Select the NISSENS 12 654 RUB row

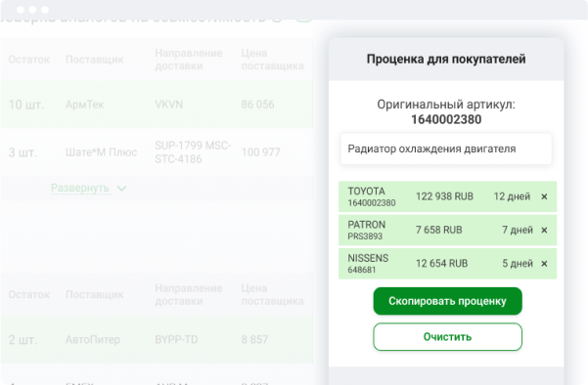(x=447, y=264)
